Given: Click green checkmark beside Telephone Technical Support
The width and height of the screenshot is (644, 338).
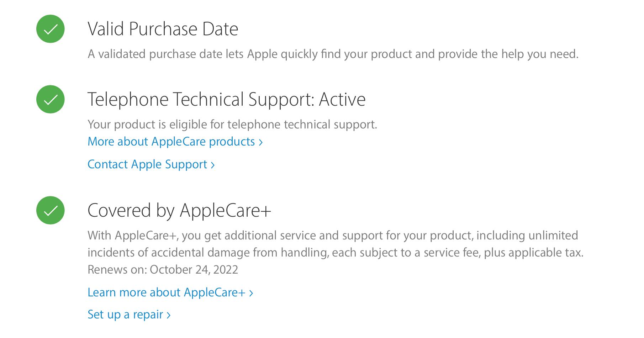Looking at the screenshot, I should [x=50, y=99].
